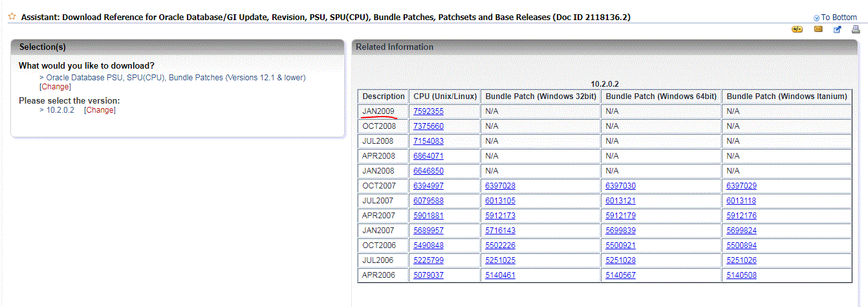This screenshot has height=307, width=868.
Task: Click the OCT2008 description cell
Action: coord(384,126)
